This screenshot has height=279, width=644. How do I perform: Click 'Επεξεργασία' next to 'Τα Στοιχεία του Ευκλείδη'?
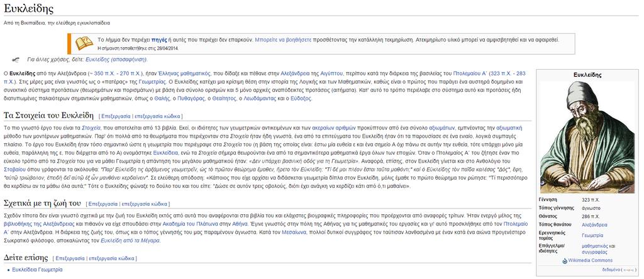tap(116, 116)
